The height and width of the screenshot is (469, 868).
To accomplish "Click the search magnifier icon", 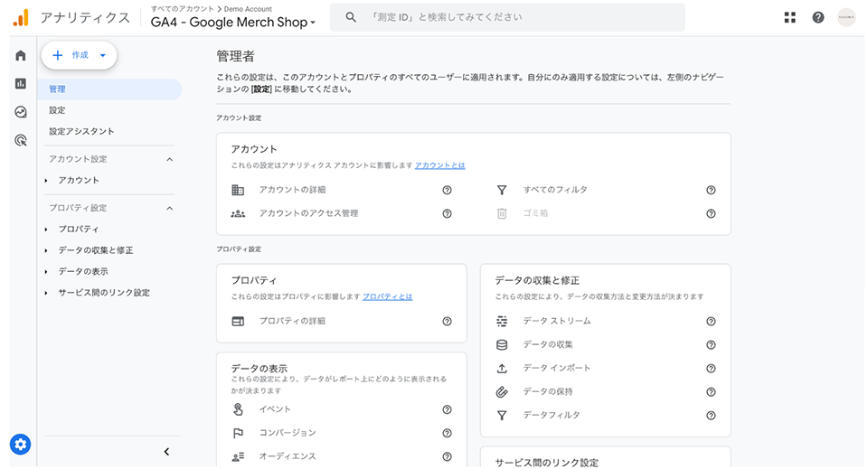I will tap(351, 17).
